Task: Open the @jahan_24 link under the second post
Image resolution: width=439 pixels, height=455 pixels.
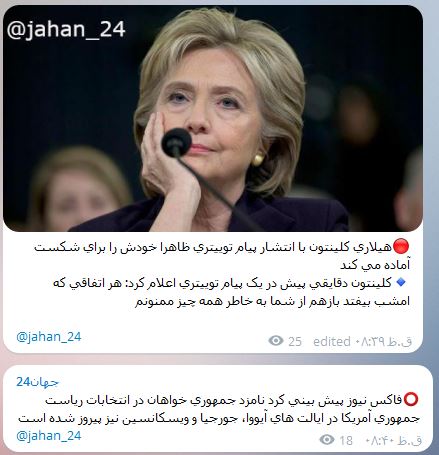Action: (49, 435)
